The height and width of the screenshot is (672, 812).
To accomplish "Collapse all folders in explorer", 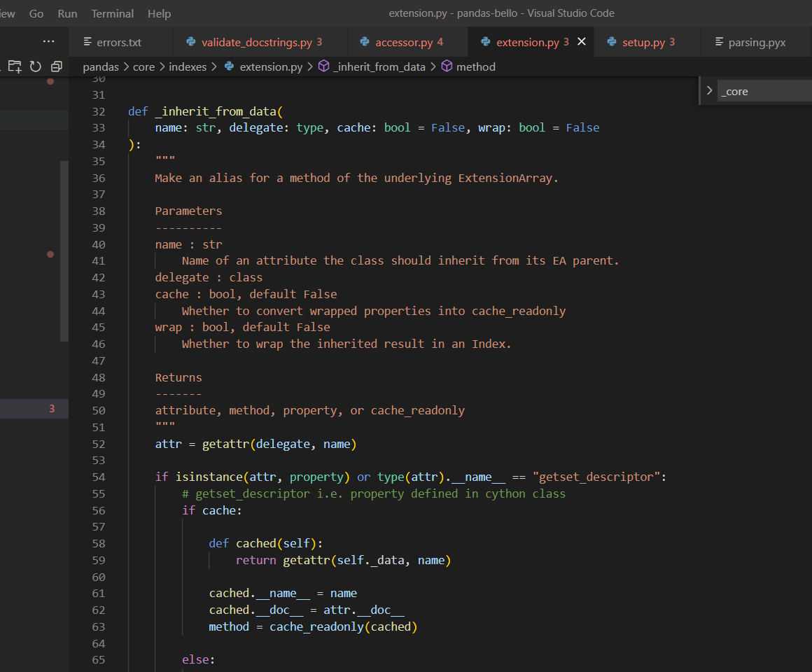I will pos(57,66).
